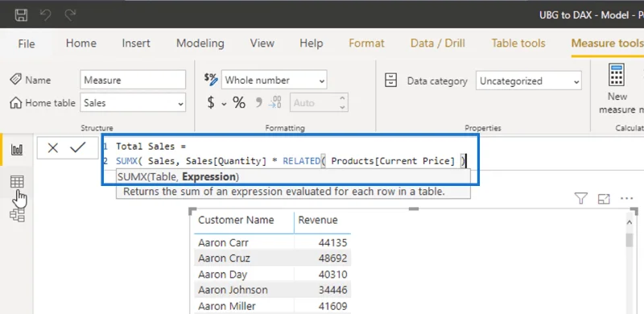644x314 pixels.
Task: Open Report view from left sidebar
Action: (x=17, y=150)
